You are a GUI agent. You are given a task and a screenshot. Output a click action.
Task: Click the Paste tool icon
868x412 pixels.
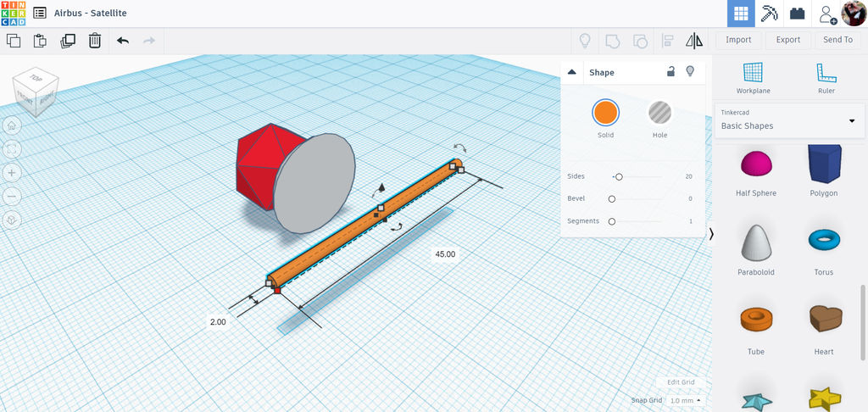tap(40, 41)
